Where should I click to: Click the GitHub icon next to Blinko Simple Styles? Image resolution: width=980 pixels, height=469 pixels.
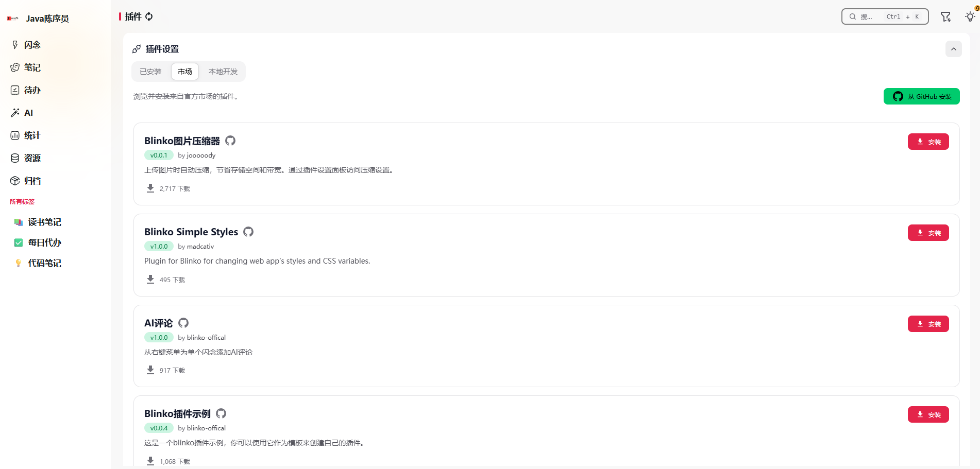pos(248,232)
